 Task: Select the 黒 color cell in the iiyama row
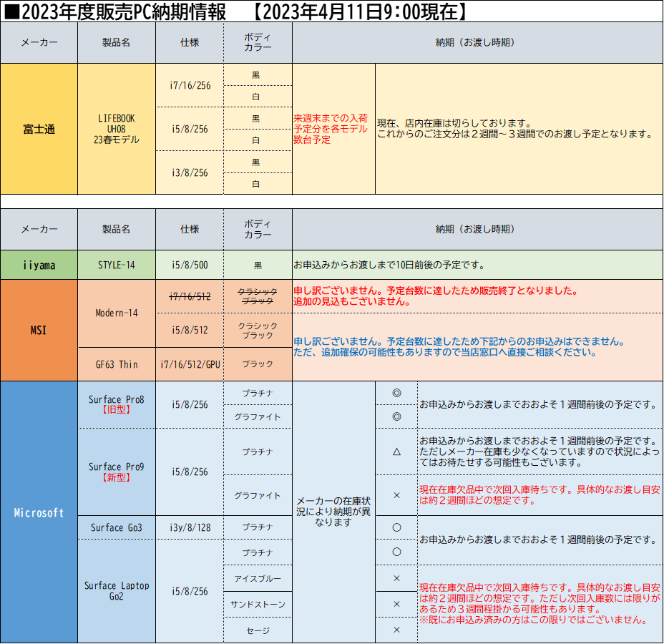click(x=258, y=265)
